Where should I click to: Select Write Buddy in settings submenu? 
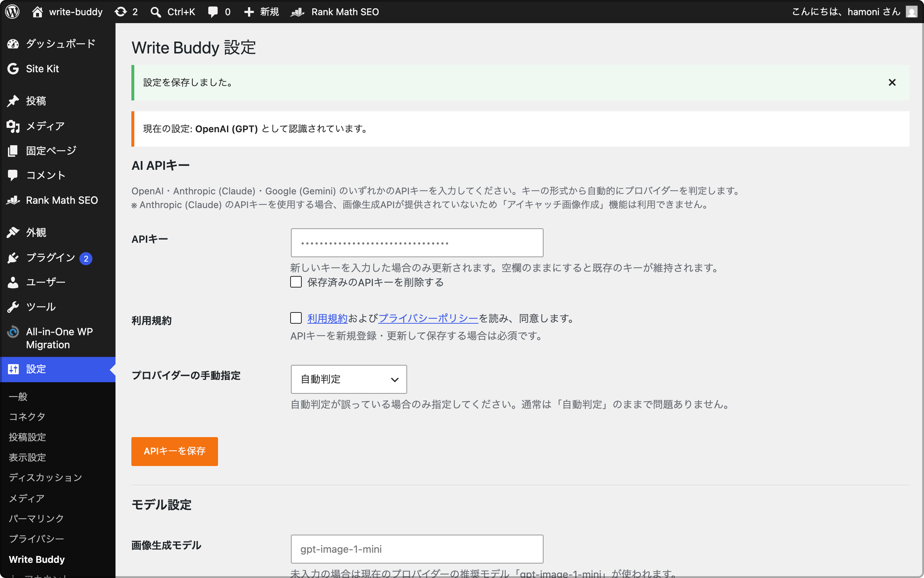click(37, 559)
